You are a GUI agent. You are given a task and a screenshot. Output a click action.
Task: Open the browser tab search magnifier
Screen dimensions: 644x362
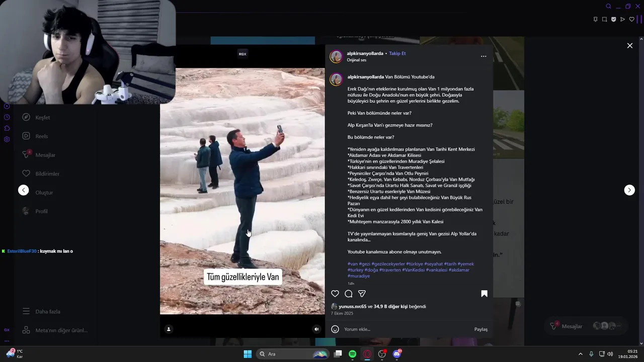pyautogui.click(x=608, y=7)
